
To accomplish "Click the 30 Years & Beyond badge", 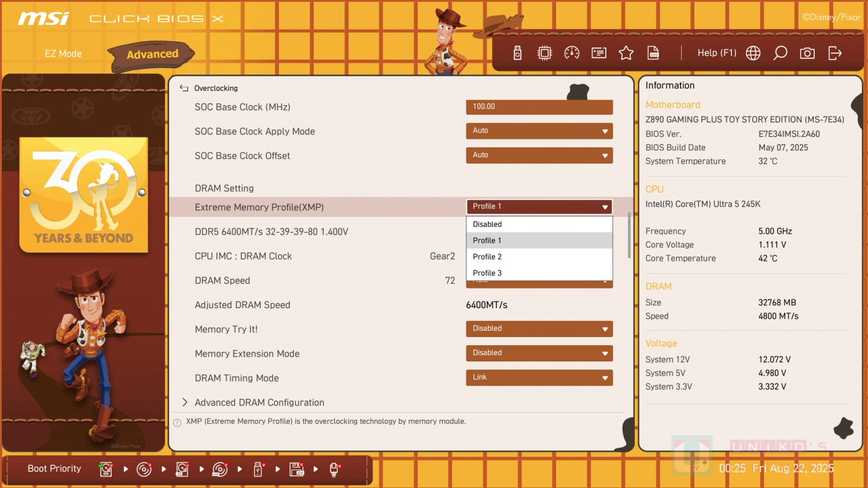I will point(84,195).
